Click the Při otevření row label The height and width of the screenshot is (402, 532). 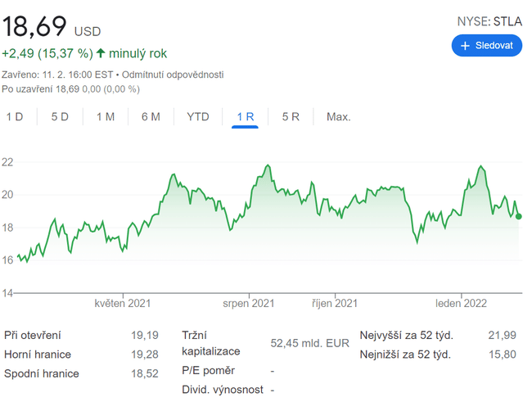point(32,335)
